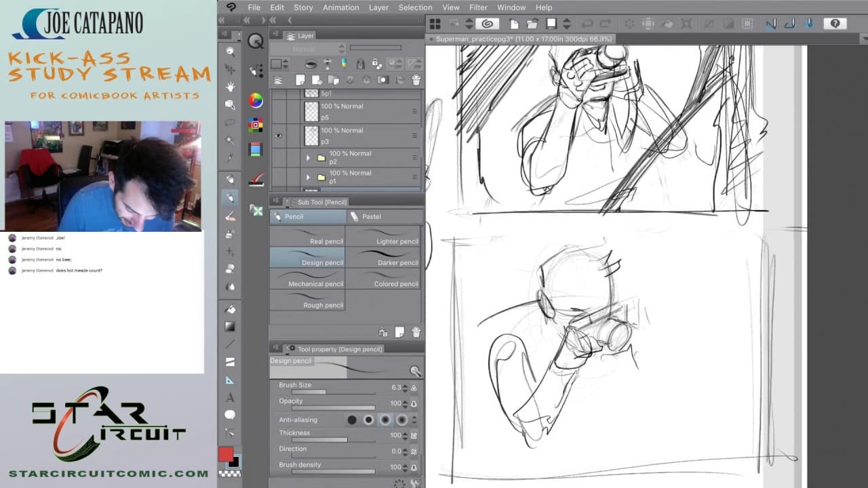The image size is (868, 488).
Task: Click the Brush Size slider
Action: 333,392
